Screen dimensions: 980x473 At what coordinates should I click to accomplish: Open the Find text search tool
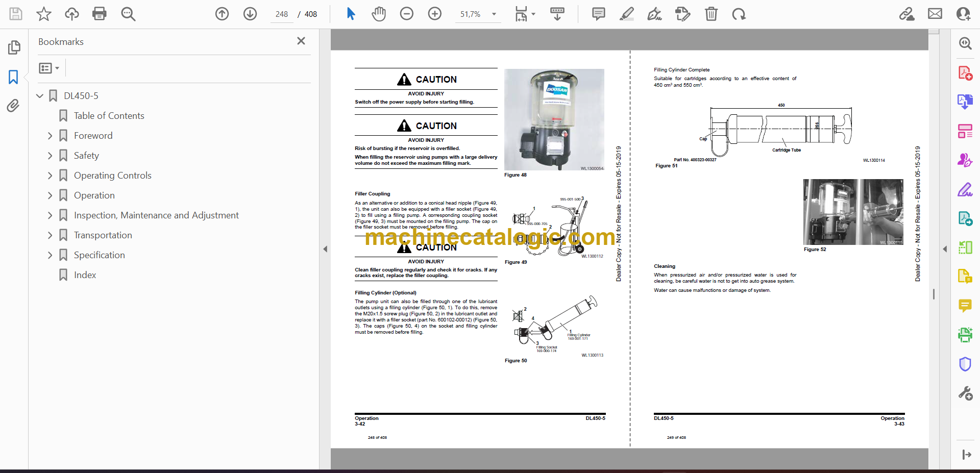(128, 14)
